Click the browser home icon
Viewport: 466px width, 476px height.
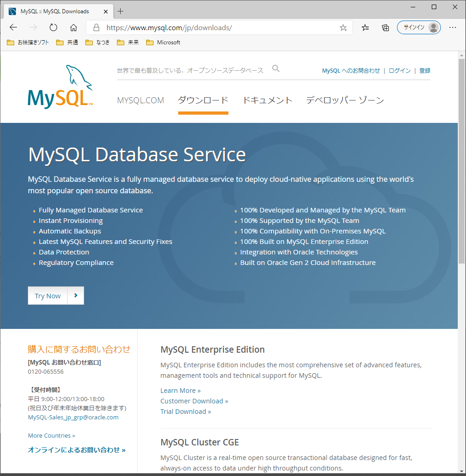74,27
